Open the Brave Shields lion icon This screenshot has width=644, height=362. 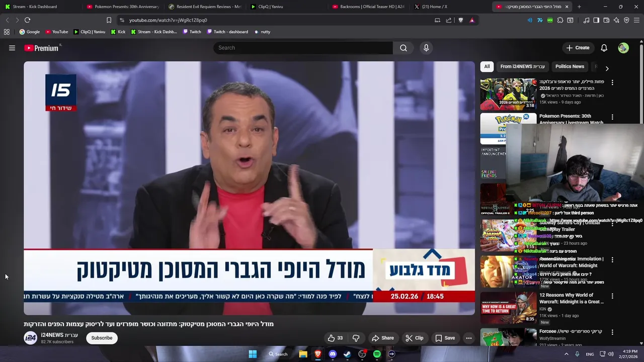click(460, 20)
